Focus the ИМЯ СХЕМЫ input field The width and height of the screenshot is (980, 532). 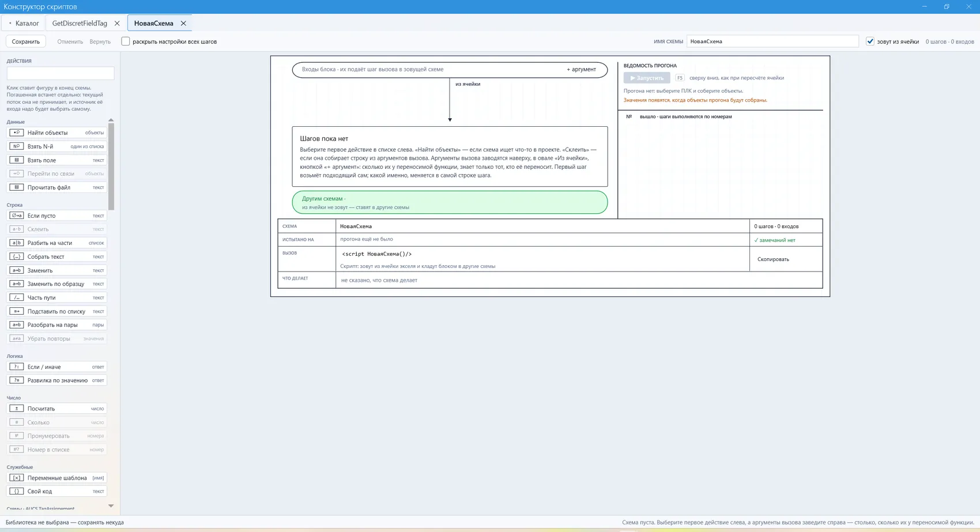772,41
